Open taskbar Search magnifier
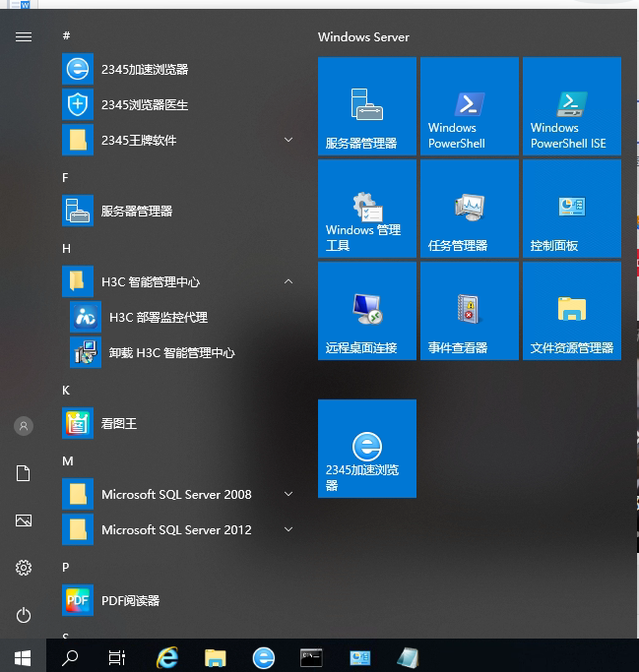This screenshot has width=639, height=672. (x=70, y=657)
